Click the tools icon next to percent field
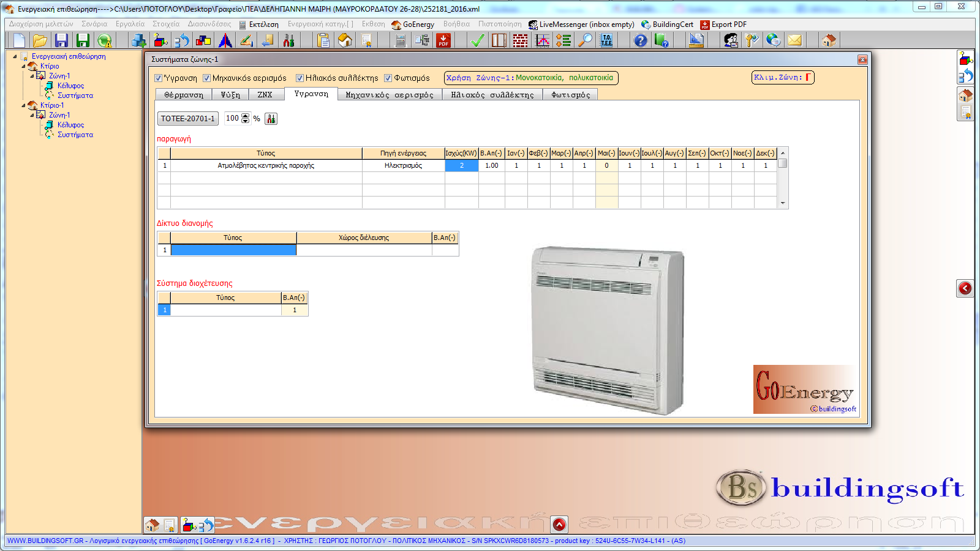The width and height of the screenshot is (980, 551). pos(271,119)
